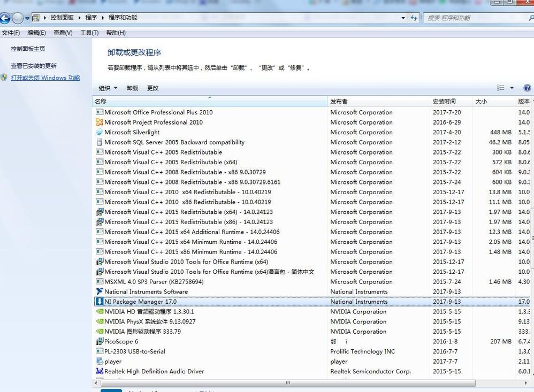The height and width of the screenshot is (392, 534).
Task: Select the NVIDIA 图形驱动程序 333.79 icon
Action: click(100, 331)
